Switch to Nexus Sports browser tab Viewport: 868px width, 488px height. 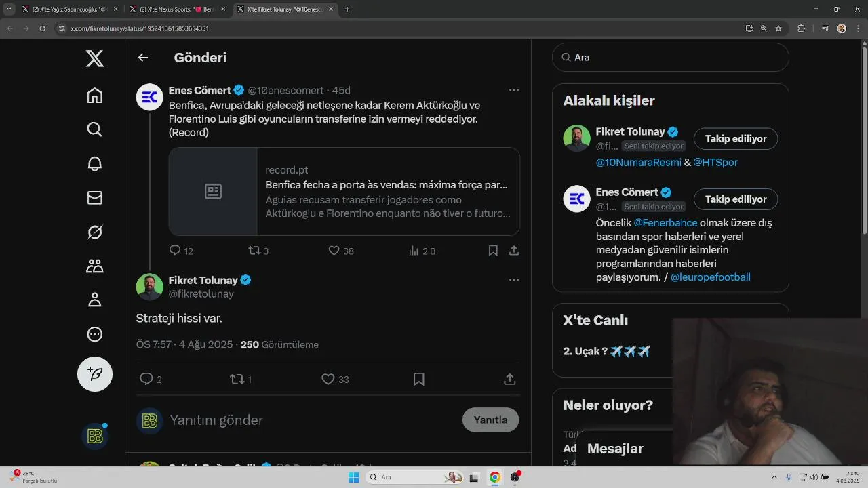coord(178,9)
